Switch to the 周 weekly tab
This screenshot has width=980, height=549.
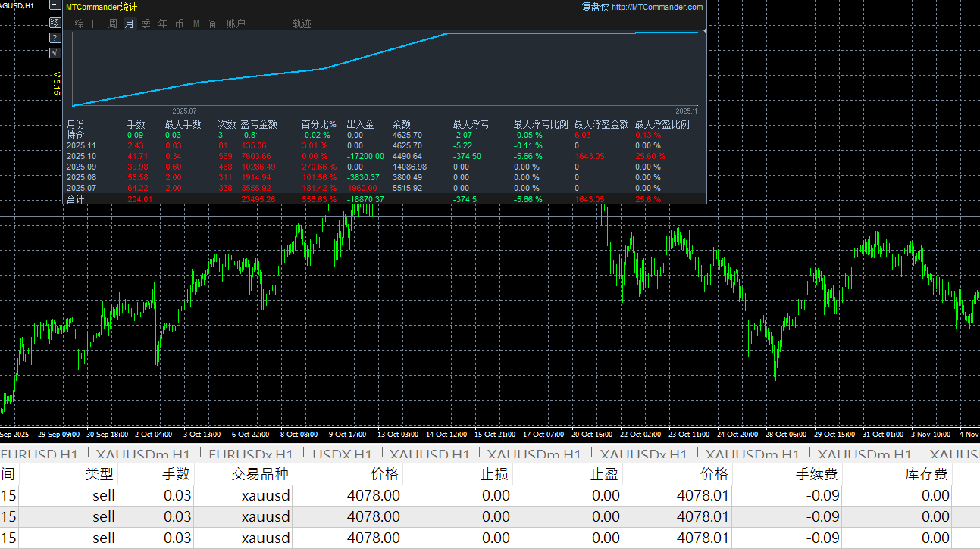[112, 24]
